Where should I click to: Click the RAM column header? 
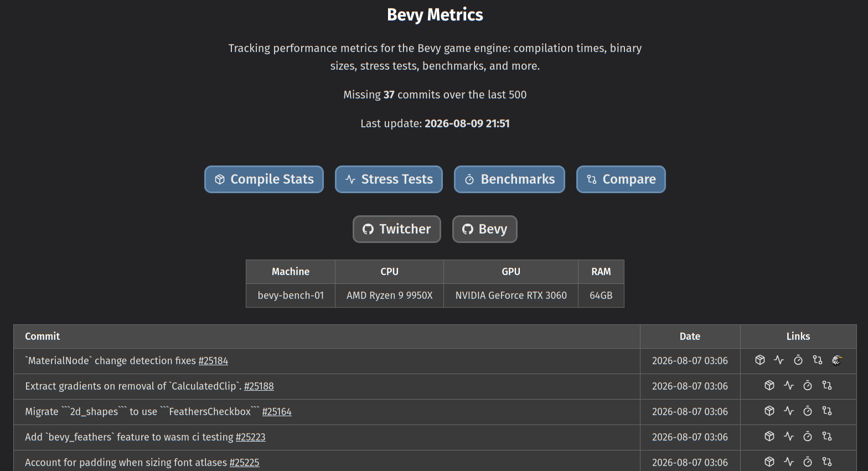601,272
